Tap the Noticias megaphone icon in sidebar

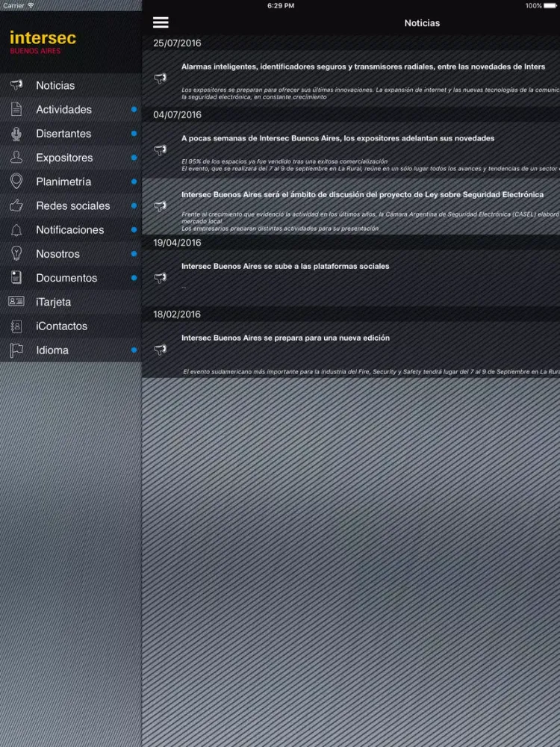[x=16, y=85]
